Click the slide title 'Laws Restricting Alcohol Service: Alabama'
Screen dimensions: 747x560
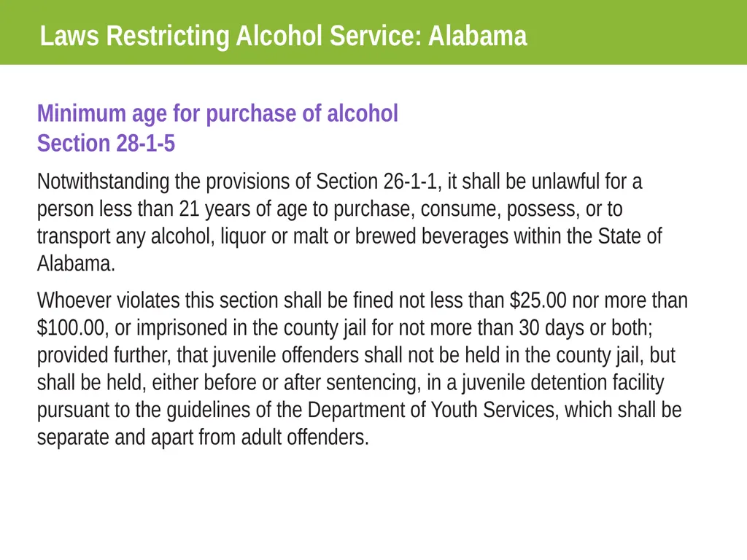click(x=284, y=36)
